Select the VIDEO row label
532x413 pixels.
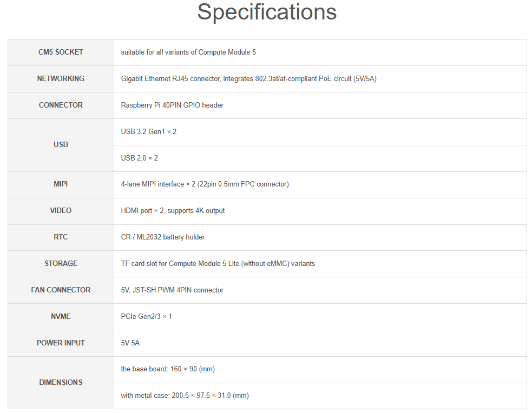coord(61,211)
